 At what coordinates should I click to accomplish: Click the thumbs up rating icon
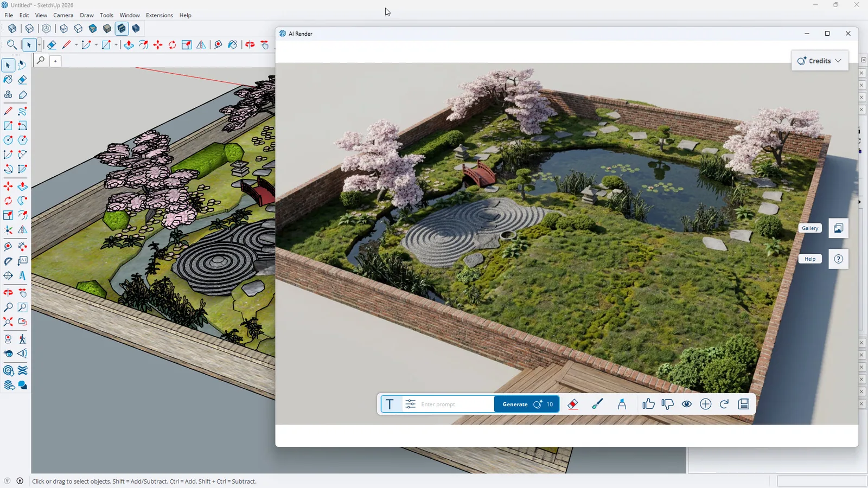(x=648, y=404)
